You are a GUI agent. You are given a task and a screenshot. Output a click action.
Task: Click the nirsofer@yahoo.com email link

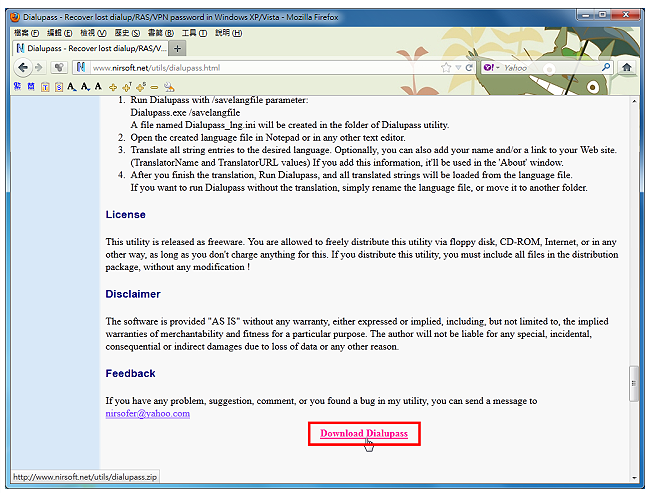pos(148,414)
